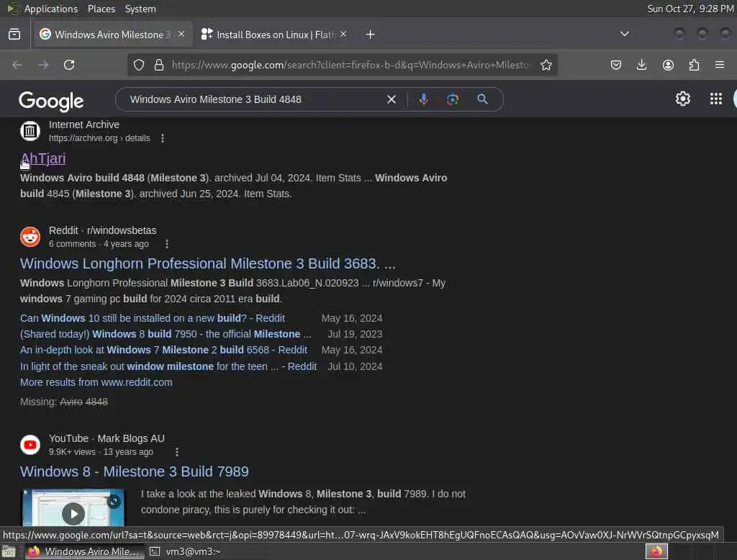This screenshot has width=737, height=560.
Task: Open the Firefox downloads panel
Action: [x=641, y=65]
